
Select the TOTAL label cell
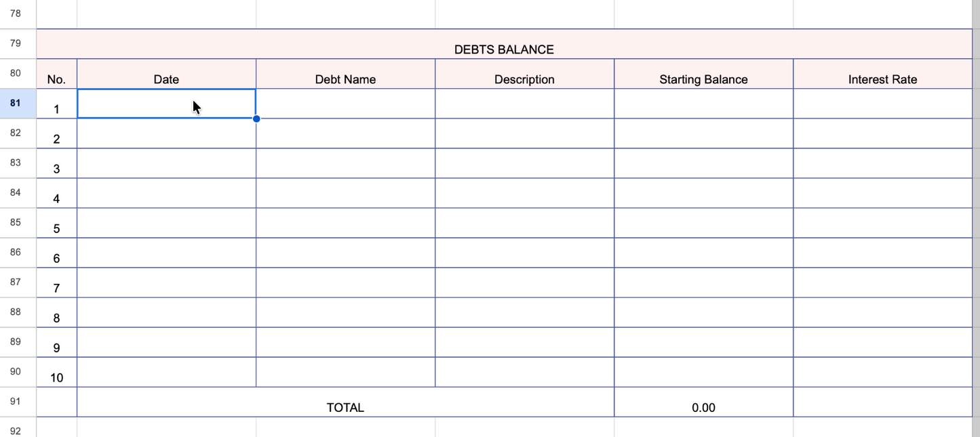[x=345, y=402]
